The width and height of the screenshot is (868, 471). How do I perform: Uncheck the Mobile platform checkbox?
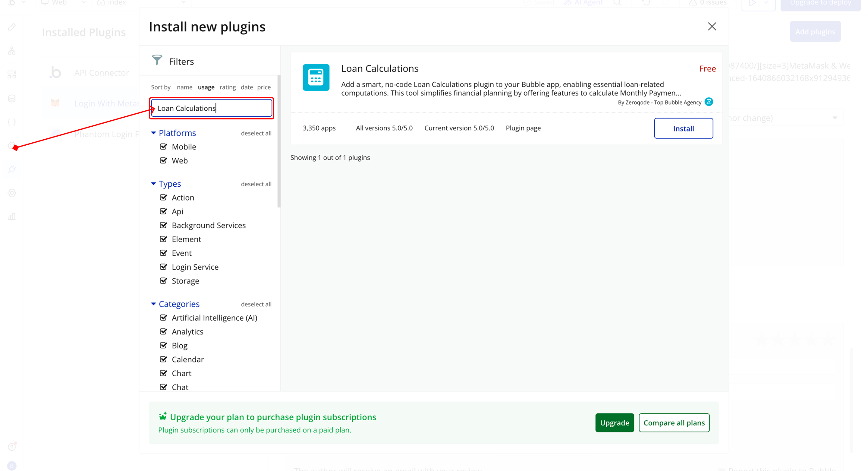coord(163,146)
